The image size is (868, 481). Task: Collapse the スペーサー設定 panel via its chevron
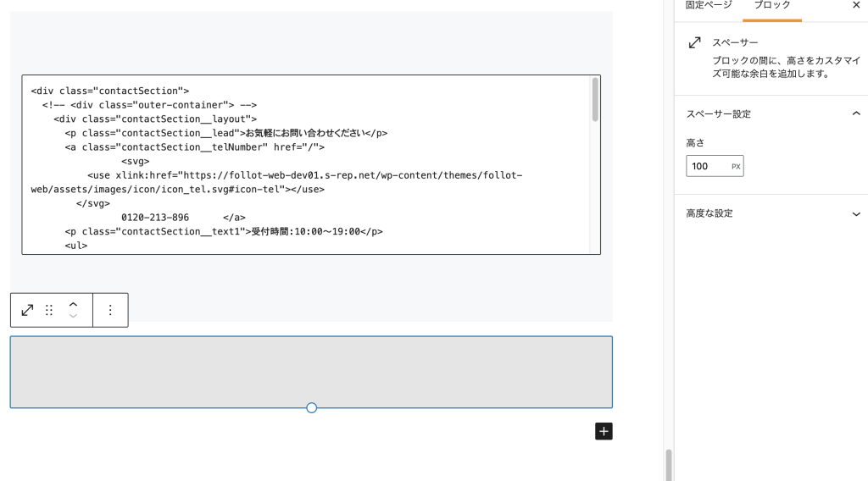coord(855,113)
